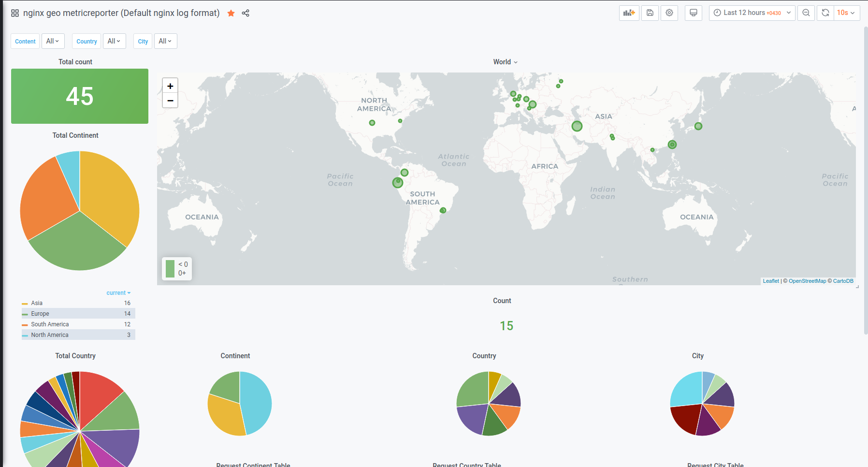
Task: Open Total Continent panel title
Action: click(x=75, y=135)
